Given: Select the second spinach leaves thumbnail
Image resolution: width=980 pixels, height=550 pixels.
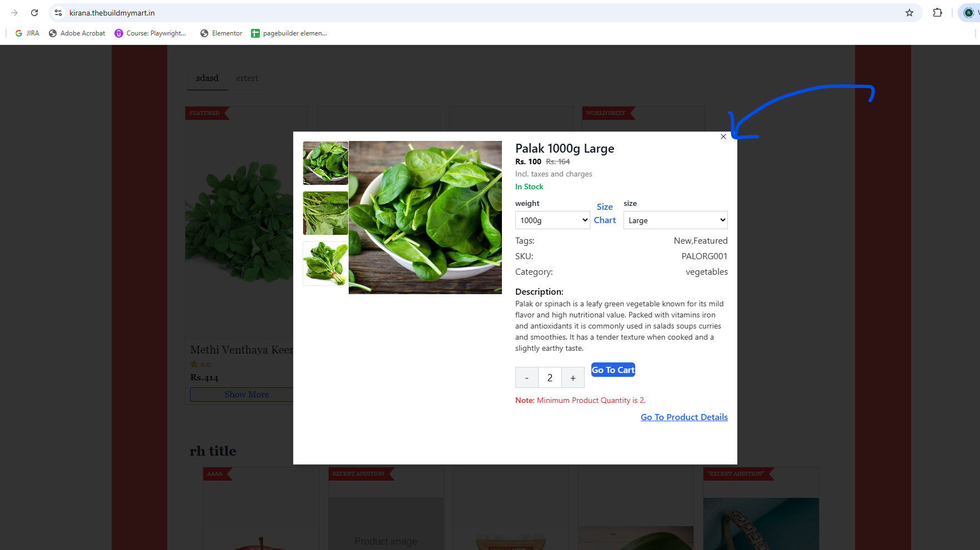Looking at the screenshot, I should tap(326, 213).
